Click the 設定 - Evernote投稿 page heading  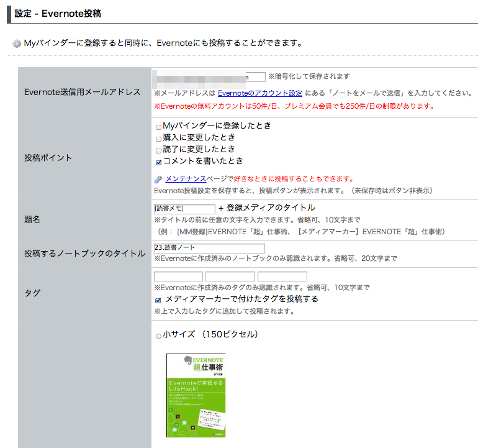click(58, 13)
